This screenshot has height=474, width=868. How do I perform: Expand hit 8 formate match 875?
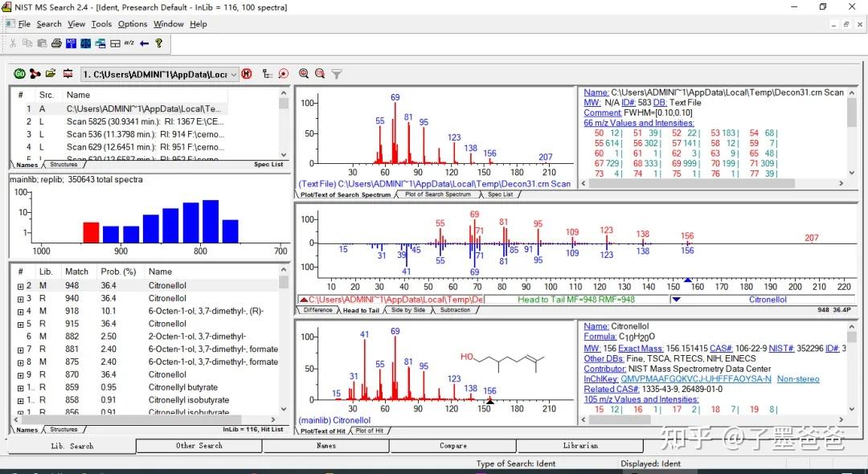click(20, 363)
